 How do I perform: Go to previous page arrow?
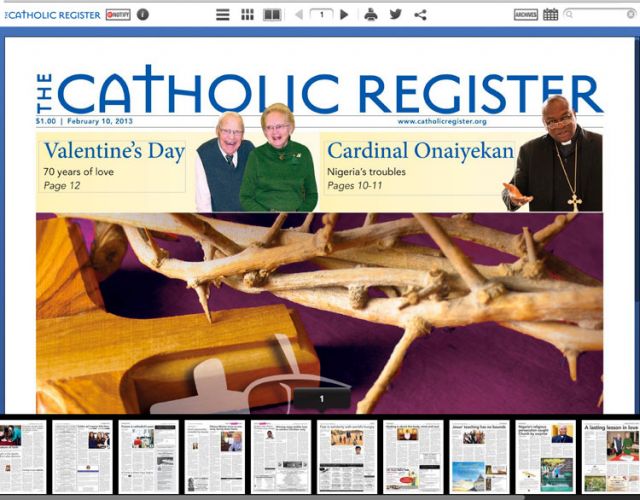coord(299,15)
